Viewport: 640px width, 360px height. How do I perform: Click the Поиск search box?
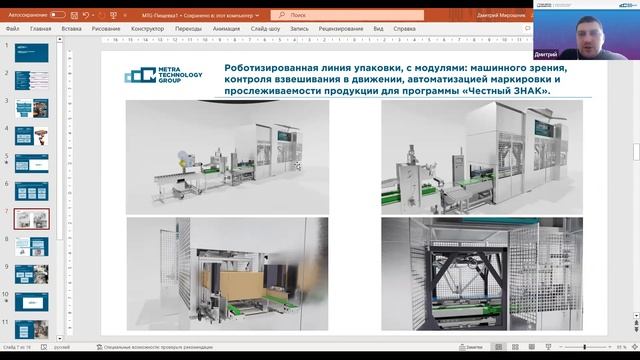pyautogui.click(x=347, y=15)
